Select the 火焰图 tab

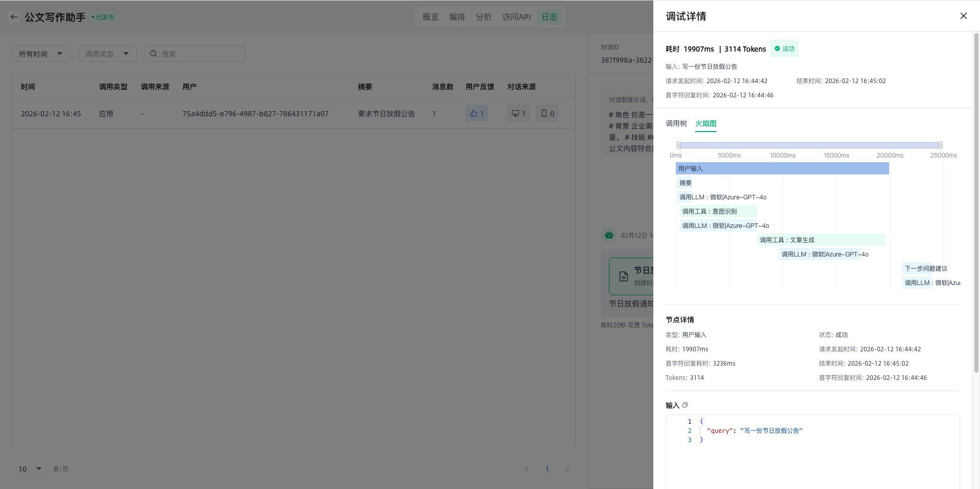coord(705,123)
